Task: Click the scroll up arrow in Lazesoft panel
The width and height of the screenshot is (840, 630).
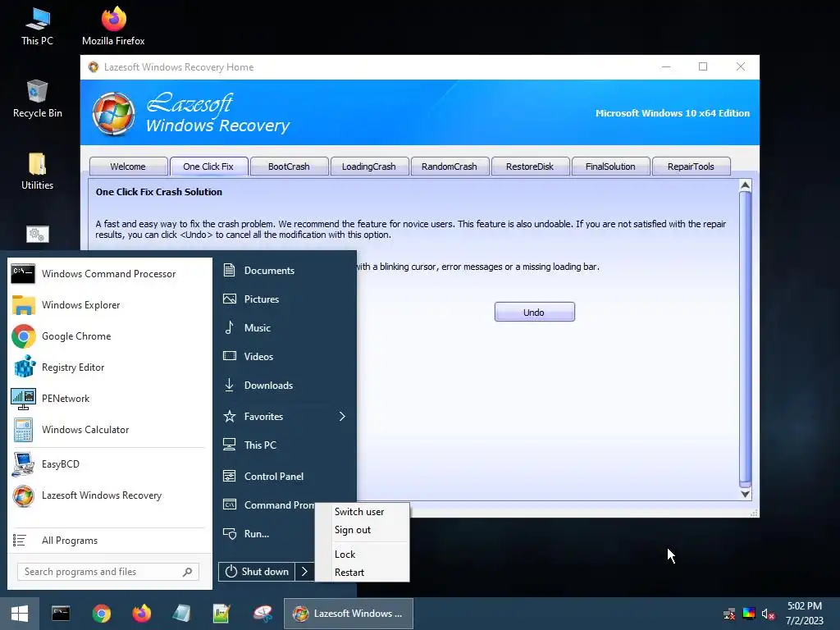Action: click(x=745, y=186)
